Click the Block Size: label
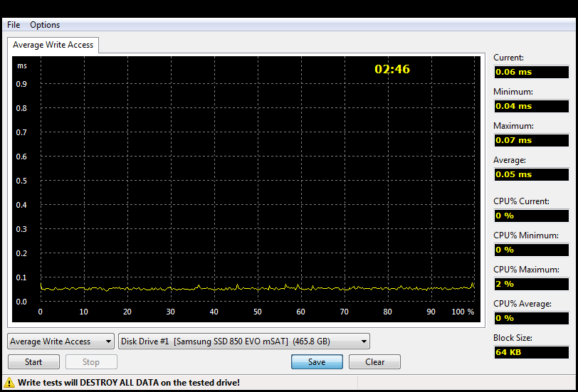578x392 pixels. tap(513, 338)
